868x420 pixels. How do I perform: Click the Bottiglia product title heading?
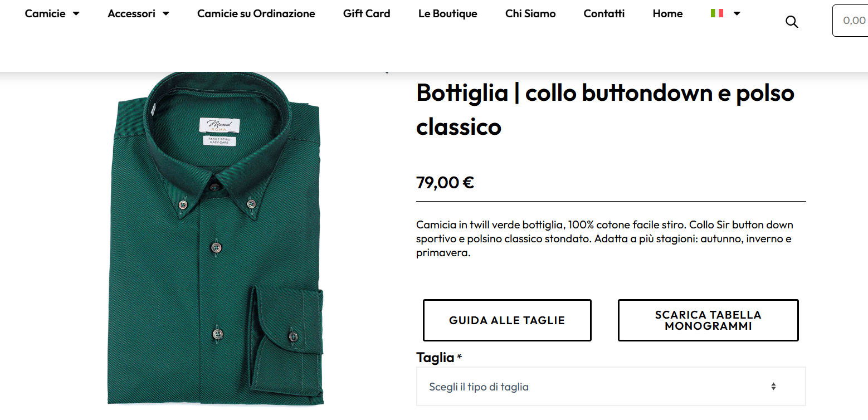(x=605, y=110)
